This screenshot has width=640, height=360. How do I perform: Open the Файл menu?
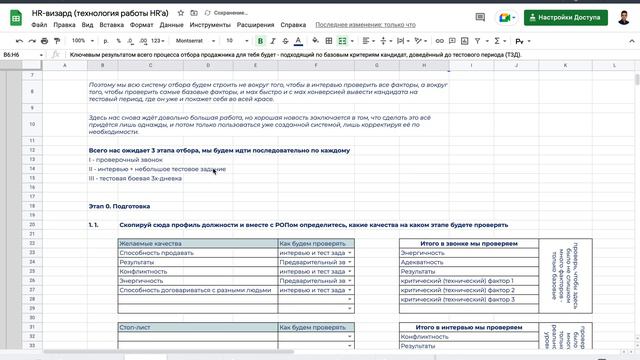coord(39,25)
